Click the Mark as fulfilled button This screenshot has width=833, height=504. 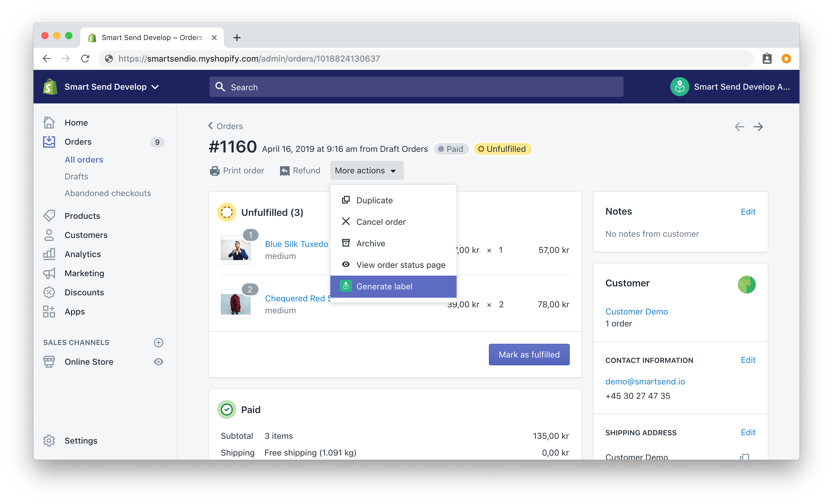529,354
